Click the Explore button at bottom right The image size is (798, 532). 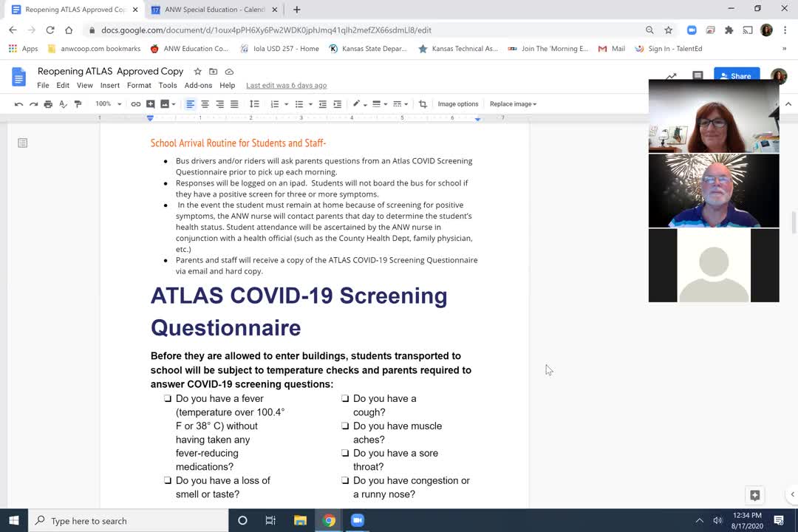754,495
